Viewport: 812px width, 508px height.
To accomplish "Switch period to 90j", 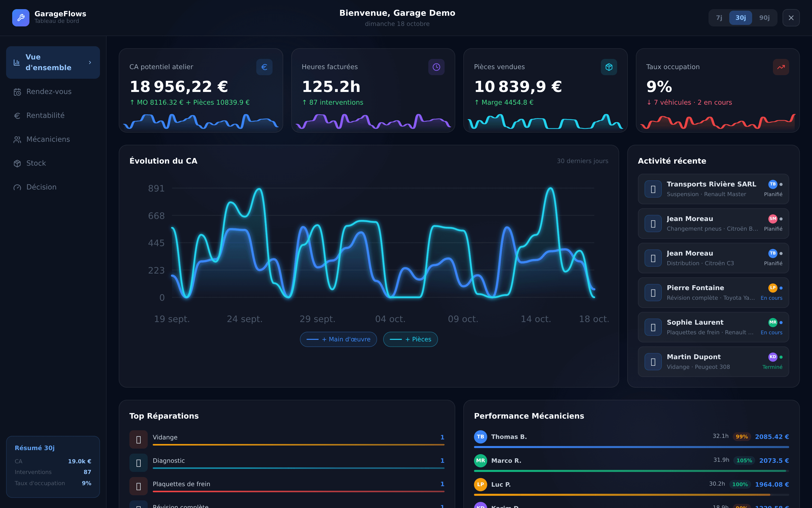I will [764, 18].
